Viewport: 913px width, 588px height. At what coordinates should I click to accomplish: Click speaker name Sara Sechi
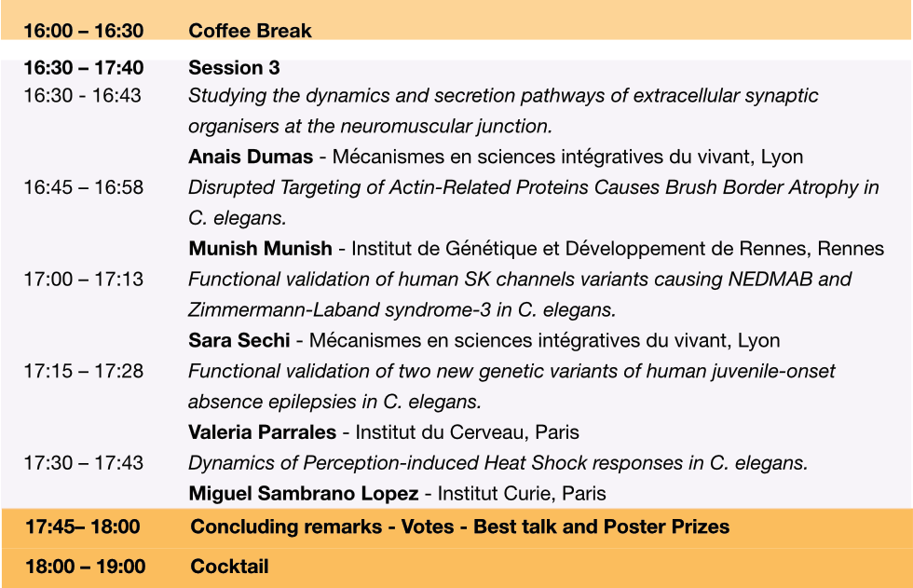tap(239, 341)
